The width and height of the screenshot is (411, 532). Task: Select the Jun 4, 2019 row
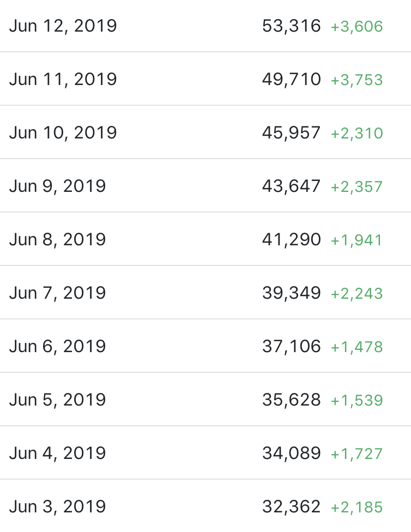(x=57, y=454)
